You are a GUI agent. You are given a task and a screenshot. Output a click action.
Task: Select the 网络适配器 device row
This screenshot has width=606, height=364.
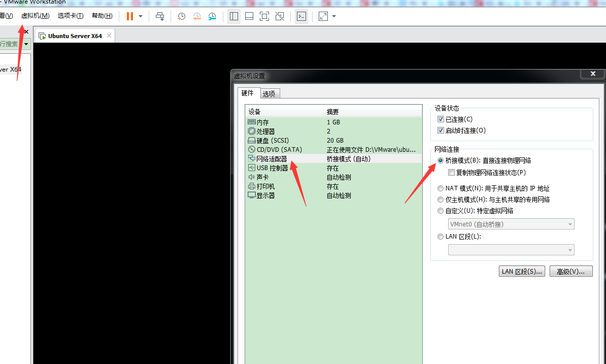pyautogui.click(x=333, y=159)
